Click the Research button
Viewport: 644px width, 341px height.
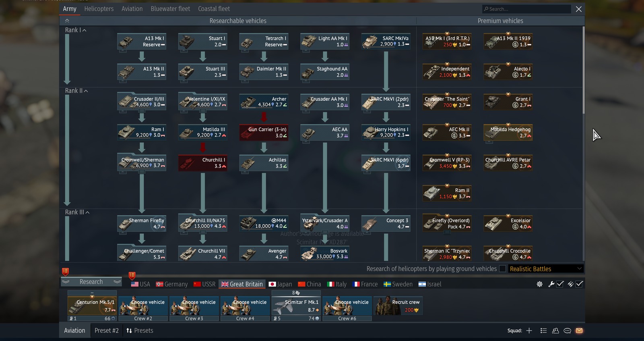91,282
